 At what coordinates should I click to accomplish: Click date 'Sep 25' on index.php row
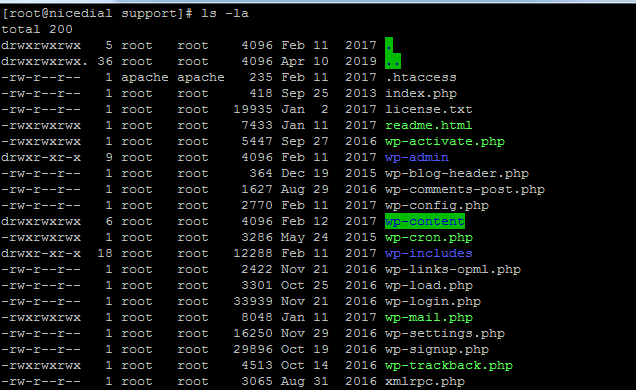pos(305,93)
